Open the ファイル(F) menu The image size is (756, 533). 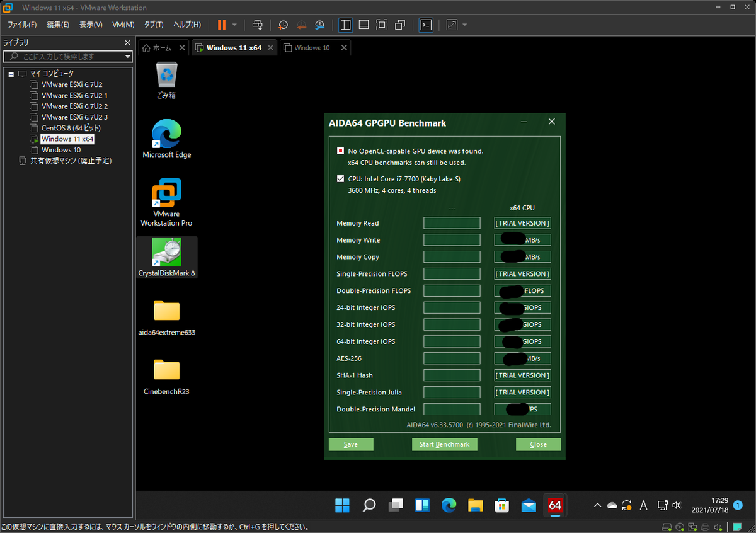(x=22, y=25)
